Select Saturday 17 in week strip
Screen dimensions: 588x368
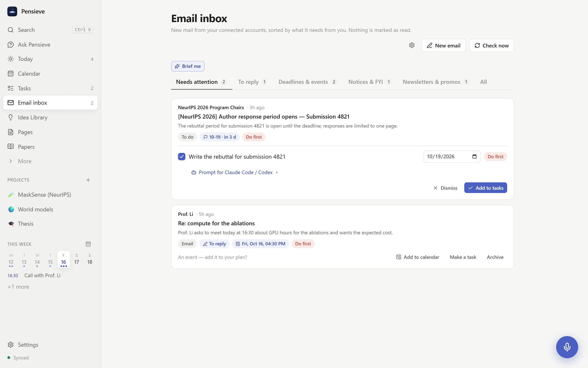(77, 260)
